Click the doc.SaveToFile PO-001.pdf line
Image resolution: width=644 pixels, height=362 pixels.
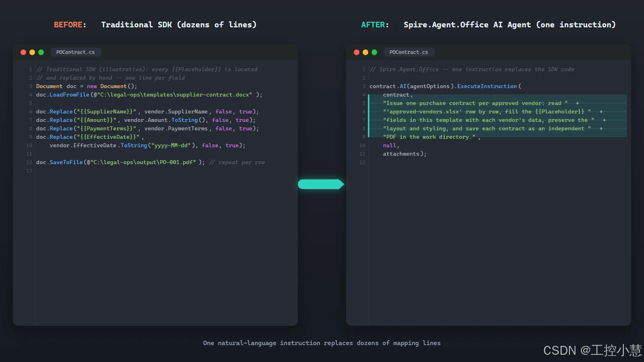pos(120,162)
